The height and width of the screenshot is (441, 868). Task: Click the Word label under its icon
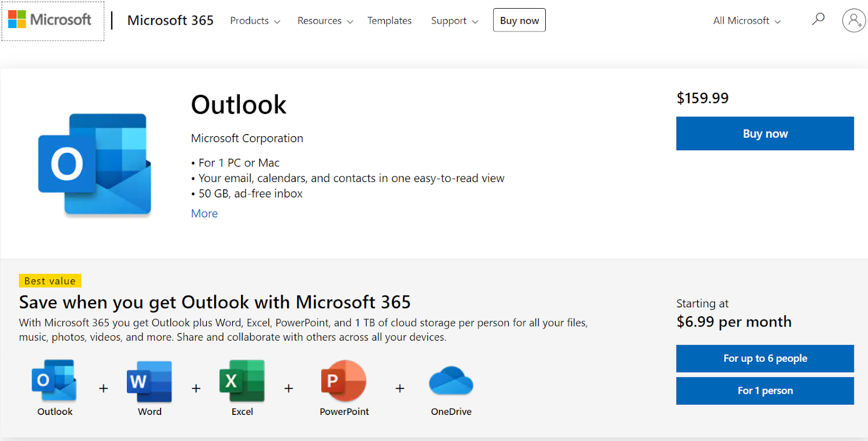(150, 412)
